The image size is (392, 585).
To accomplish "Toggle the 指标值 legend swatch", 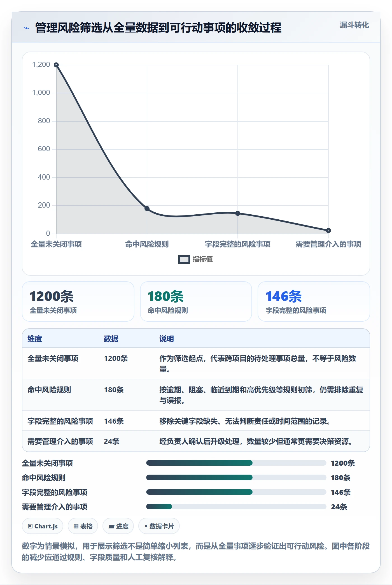I will pos(184,259).
